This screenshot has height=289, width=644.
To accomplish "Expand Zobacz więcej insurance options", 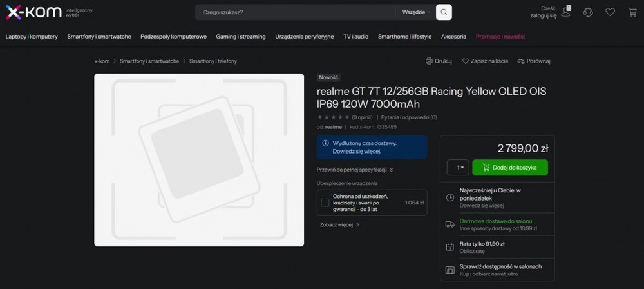I will pos(339,225).
